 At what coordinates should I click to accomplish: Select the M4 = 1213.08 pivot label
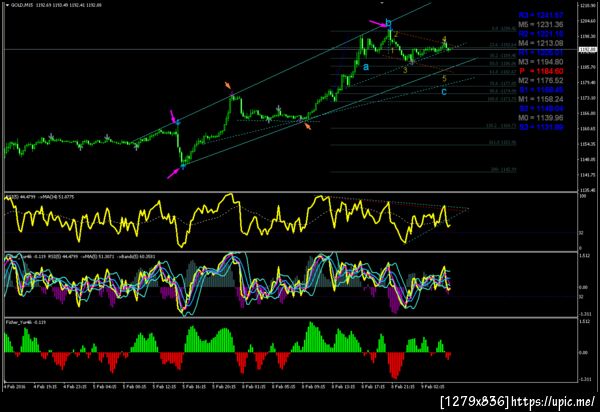click(x=541, y=43)
